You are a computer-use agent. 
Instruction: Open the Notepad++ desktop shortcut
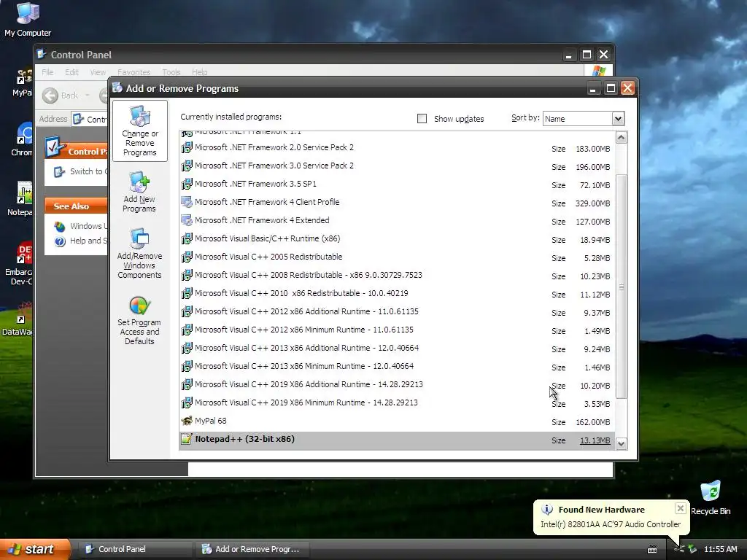click(20, 198)
